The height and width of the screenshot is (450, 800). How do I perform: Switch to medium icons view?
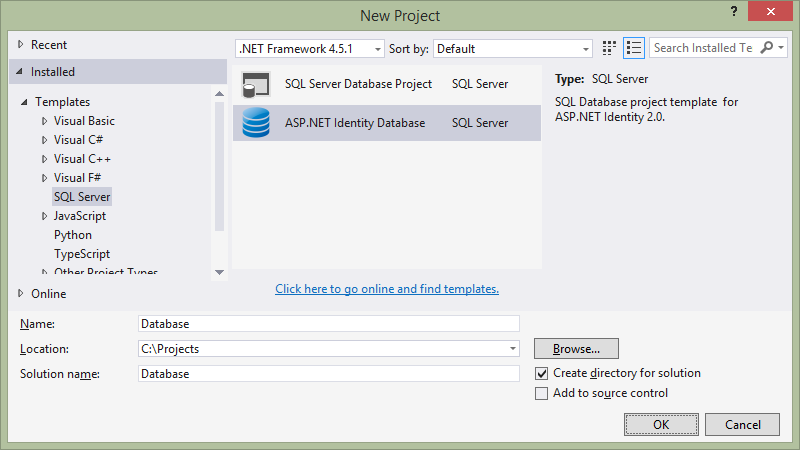tap(609, 48)
